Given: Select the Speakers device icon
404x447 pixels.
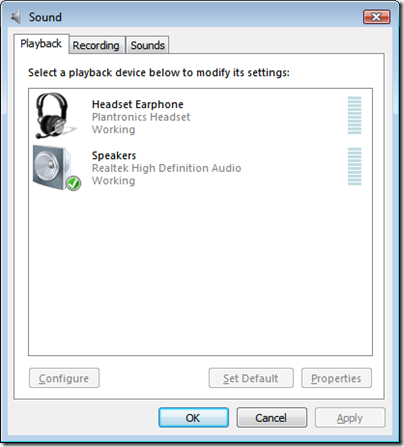Looking at the screenshot, I should pos(55,168).
